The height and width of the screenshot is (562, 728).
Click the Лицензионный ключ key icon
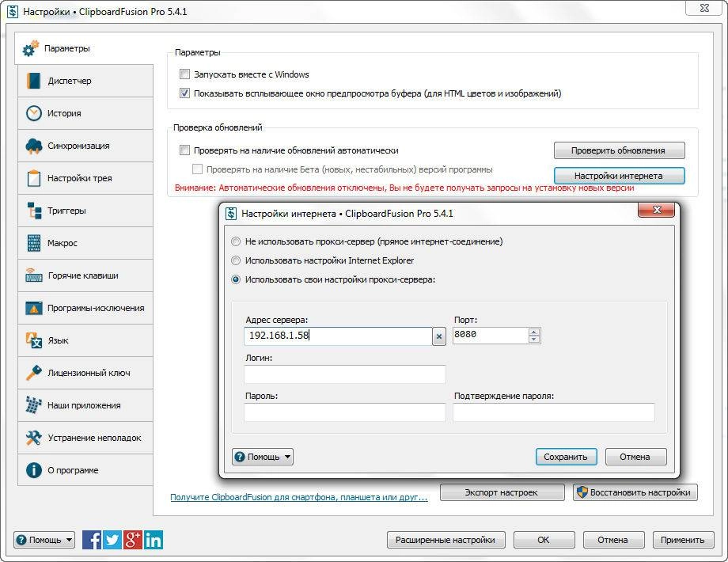[x=34, y=373]
